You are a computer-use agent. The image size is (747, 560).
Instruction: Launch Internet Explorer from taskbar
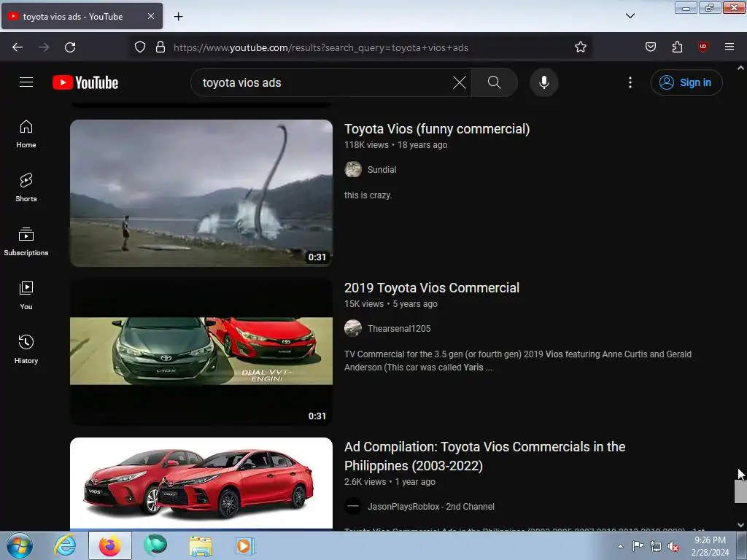click(65, 545)
